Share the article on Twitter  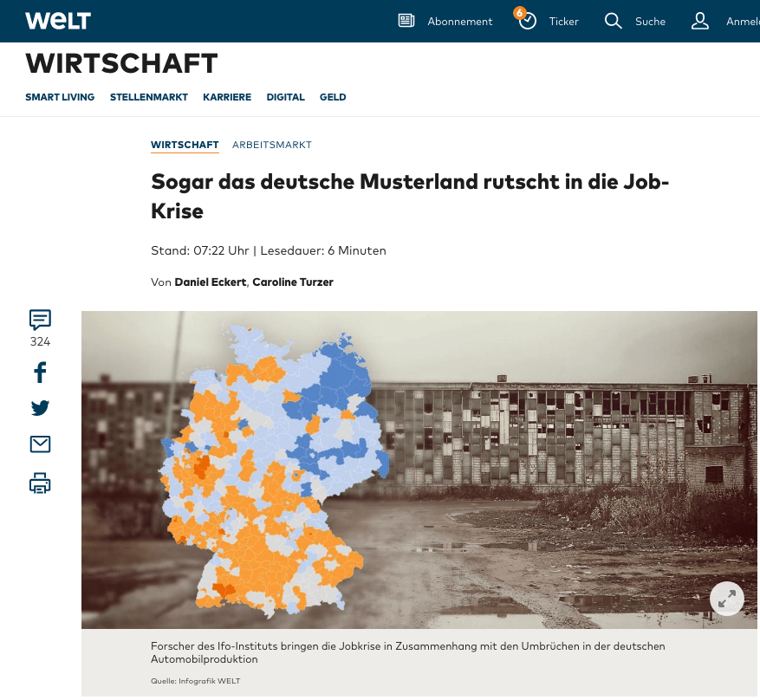coord(40,408)
